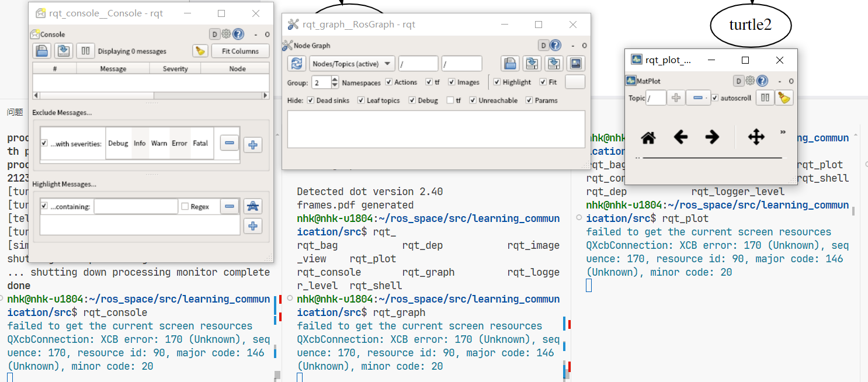Toggle Hide Dead sinks checkbox
The height and width of the screenshot is (382, 868).
pos(311,100)
